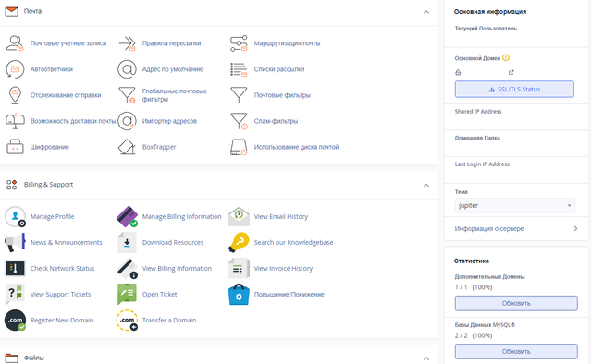
Task: Click the Download Resources icon
Action: click(127, 243)
